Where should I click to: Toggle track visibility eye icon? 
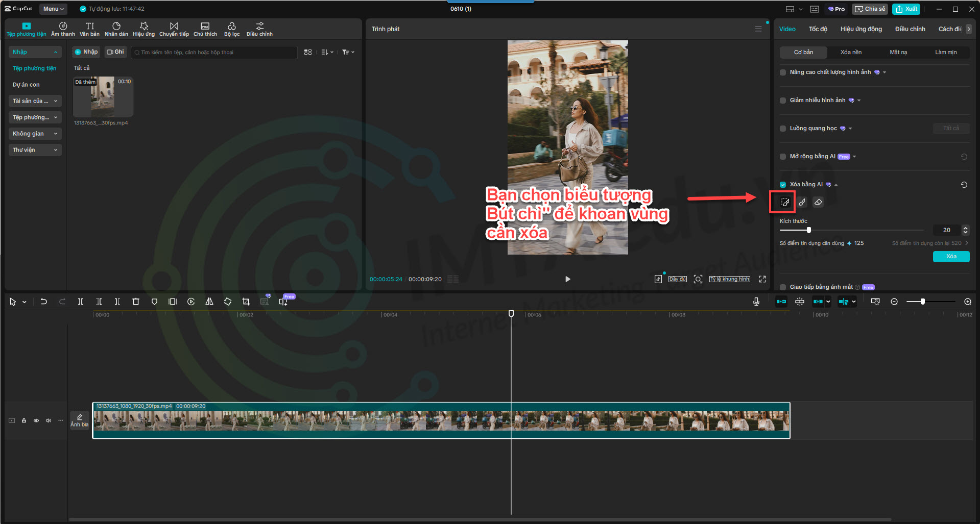(36, 421)
